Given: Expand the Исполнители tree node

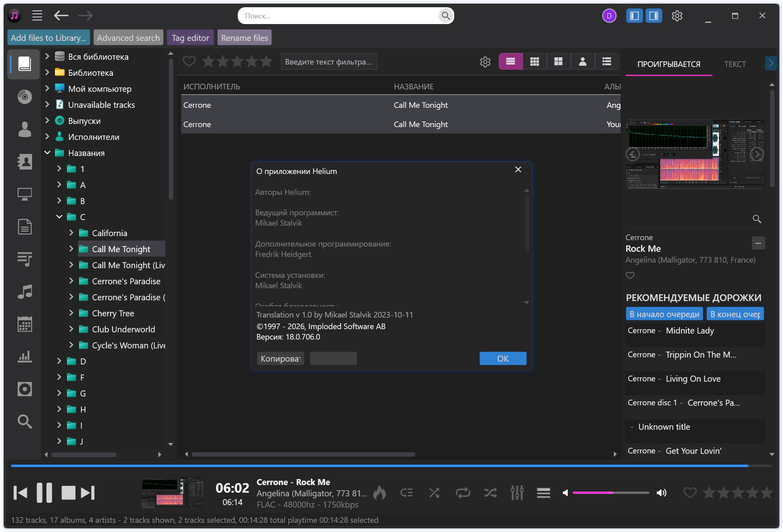Looking at the screenshot, I should point(47,137).
